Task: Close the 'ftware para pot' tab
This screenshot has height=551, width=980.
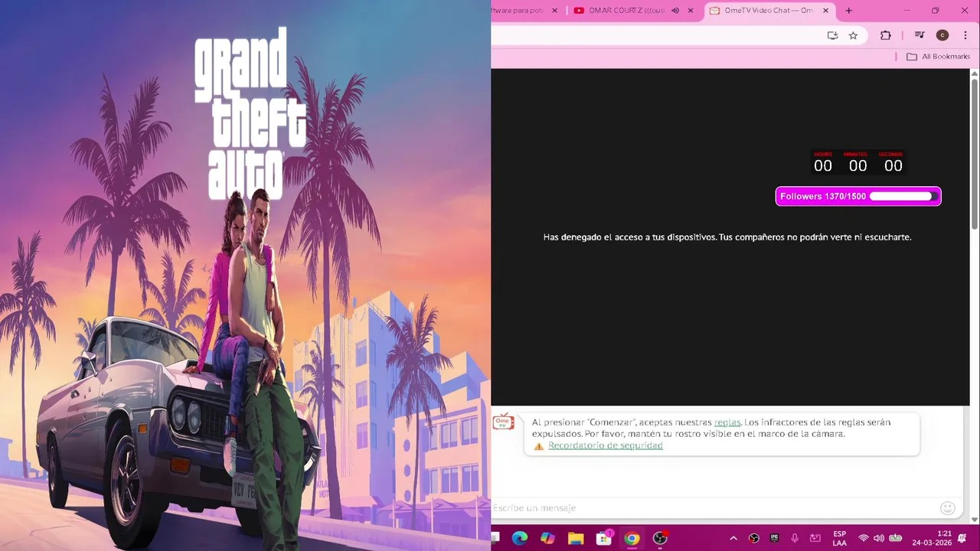Action: pyautogui.click(x=555, y=11)
